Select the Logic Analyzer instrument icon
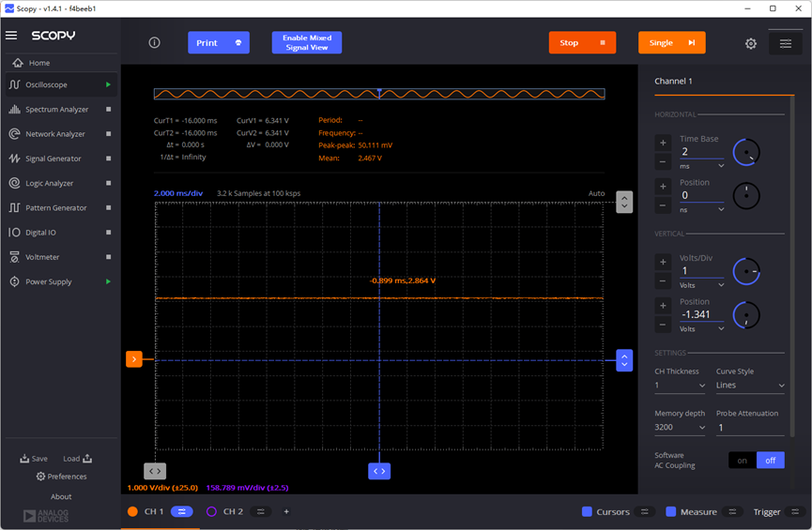Viewport: 812px width, 530px height. pos(14,183)
